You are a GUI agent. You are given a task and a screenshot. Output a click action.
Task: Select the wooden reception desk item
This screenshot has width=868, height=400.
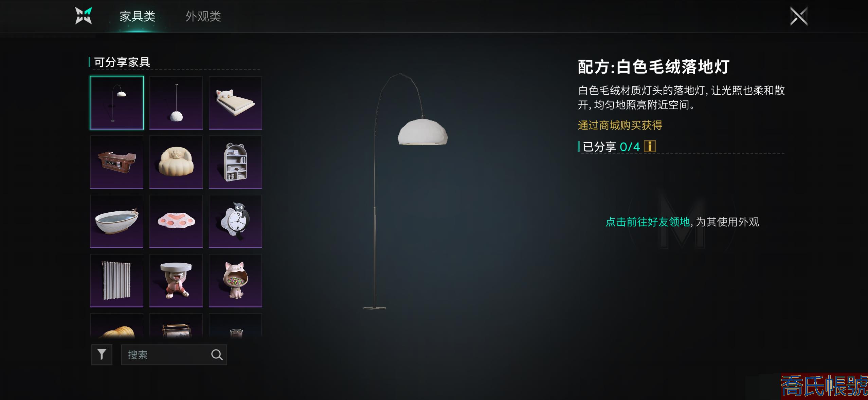(x=117, y=162)
